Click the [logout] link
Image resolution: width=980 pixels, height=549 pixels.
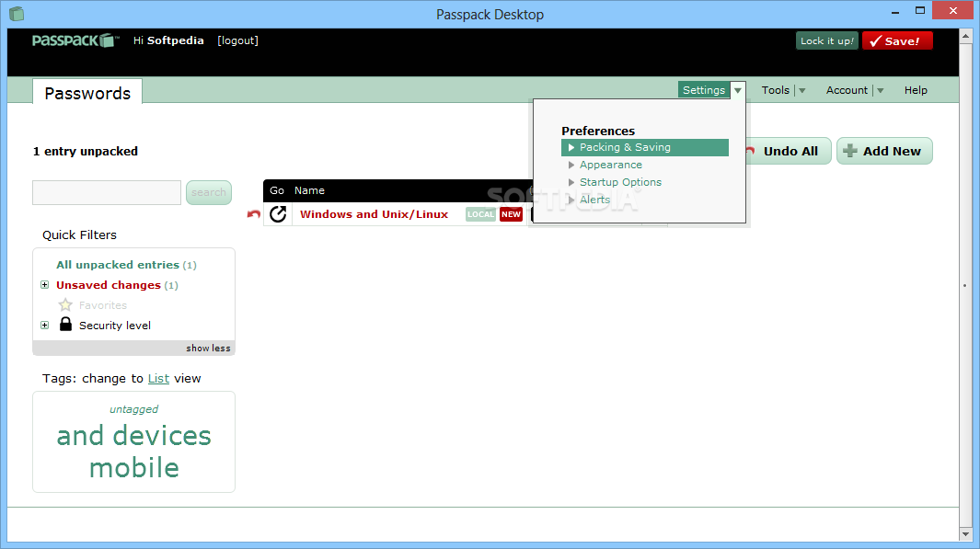pos(237,40)
